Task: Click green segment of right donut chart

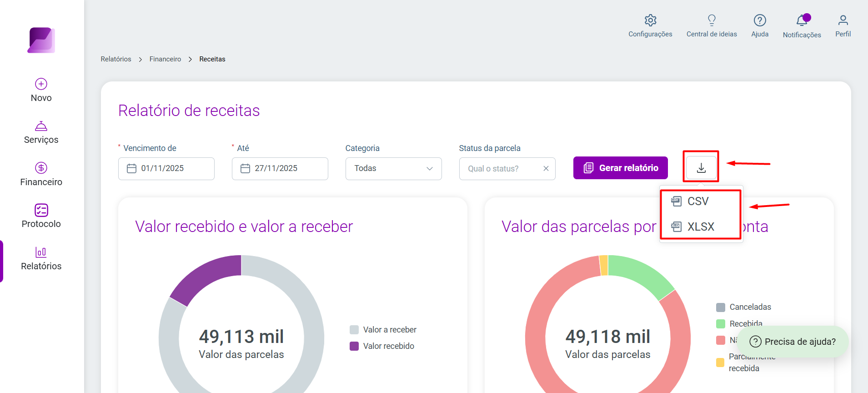Action: pyautogui.click(x=643, y=274)
